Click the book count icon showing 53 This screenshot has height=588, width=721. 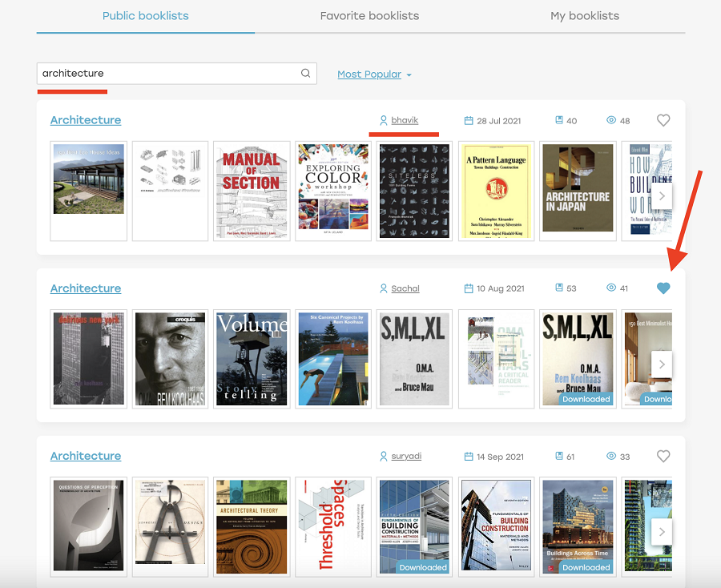click(x=559, y=288)
